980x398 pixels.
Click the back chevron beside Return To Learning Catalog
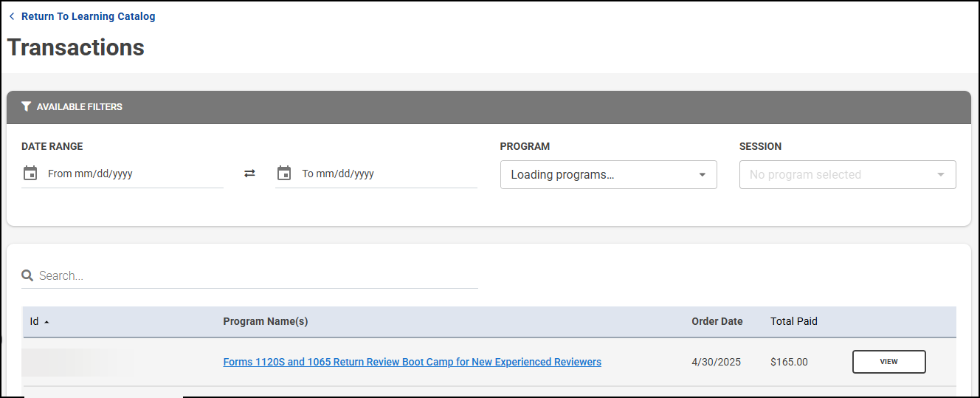pos(12,16)
